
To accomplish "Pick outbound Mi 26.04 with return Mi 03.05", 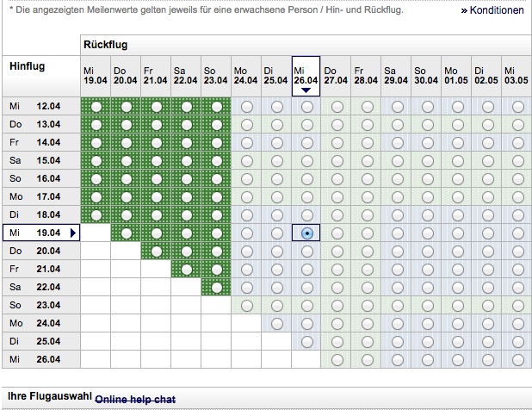I will 517,359.
